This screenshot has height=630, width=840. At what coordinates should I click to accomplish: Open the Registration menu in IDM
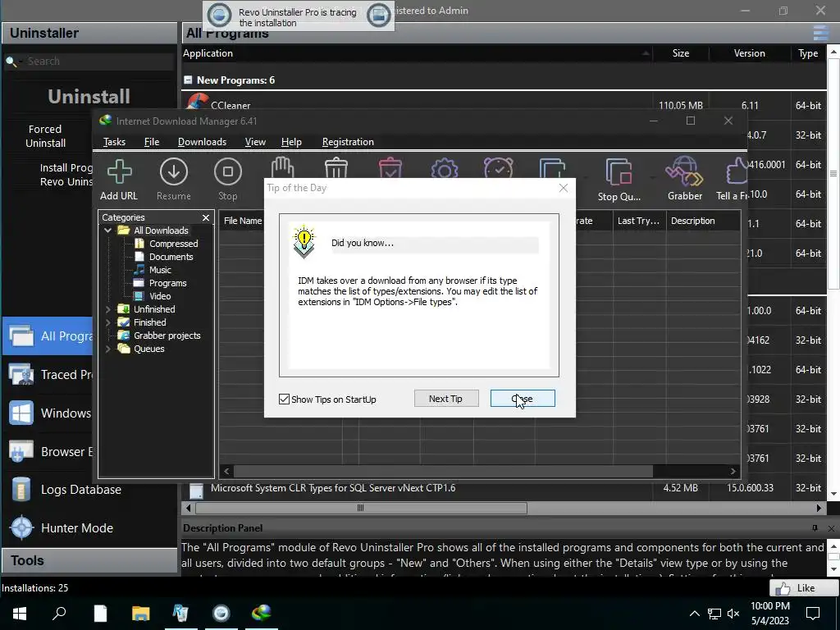coord(348,142)
